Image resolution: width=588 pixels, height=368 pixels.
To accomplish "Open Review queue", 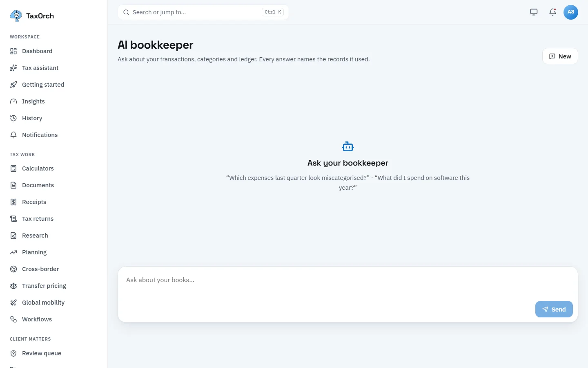I will pos(53,353).
